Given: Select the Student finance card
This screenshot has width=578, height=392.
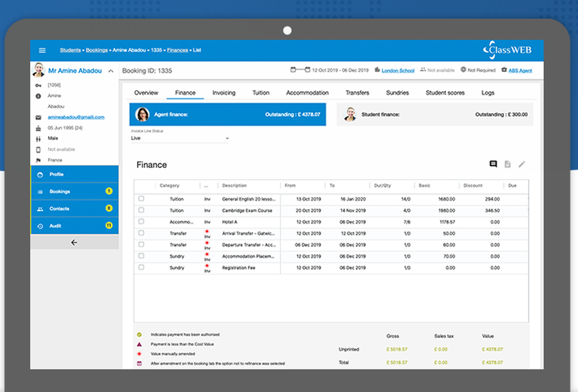Looking at the screenshot, I should 435,114.
